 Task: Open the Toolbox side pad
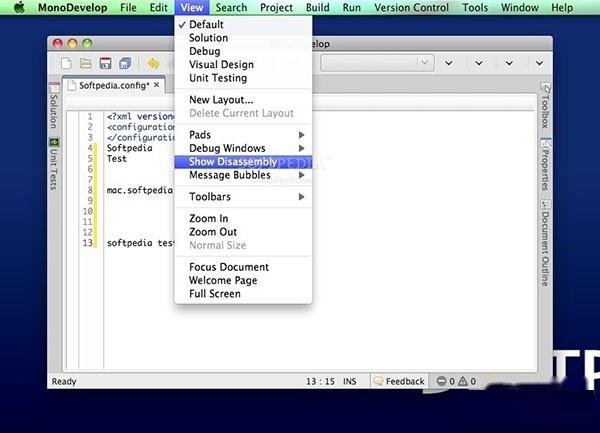pyautogui.click(x=545, y=106)
